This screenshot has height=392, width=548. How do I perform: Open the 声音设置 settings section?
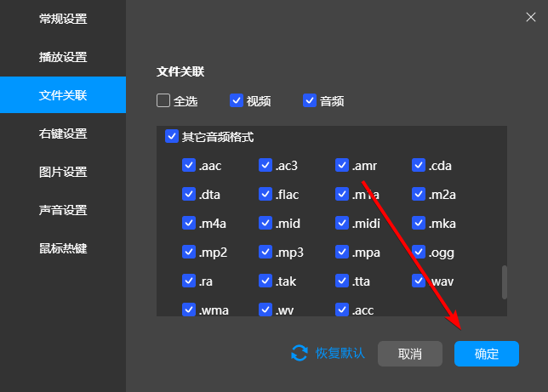[63, 210]
